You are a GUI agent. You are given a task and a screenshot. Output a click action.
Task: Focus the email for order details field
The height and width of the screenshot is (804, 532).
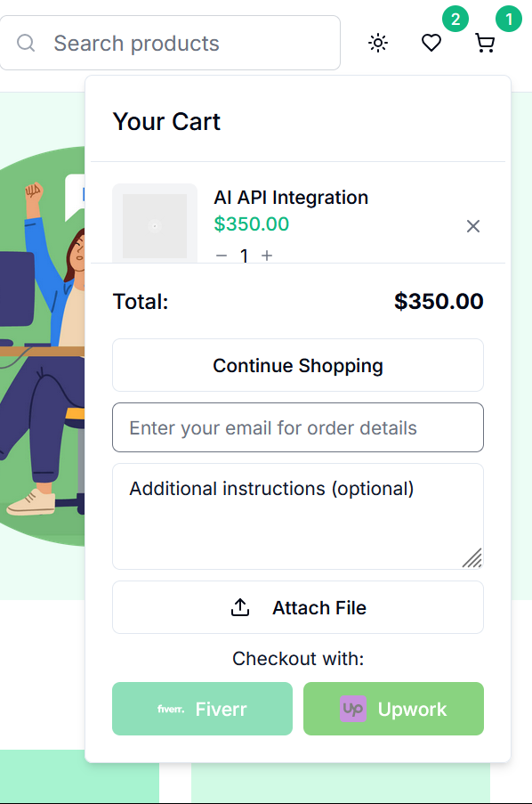(x=298, y=427)
